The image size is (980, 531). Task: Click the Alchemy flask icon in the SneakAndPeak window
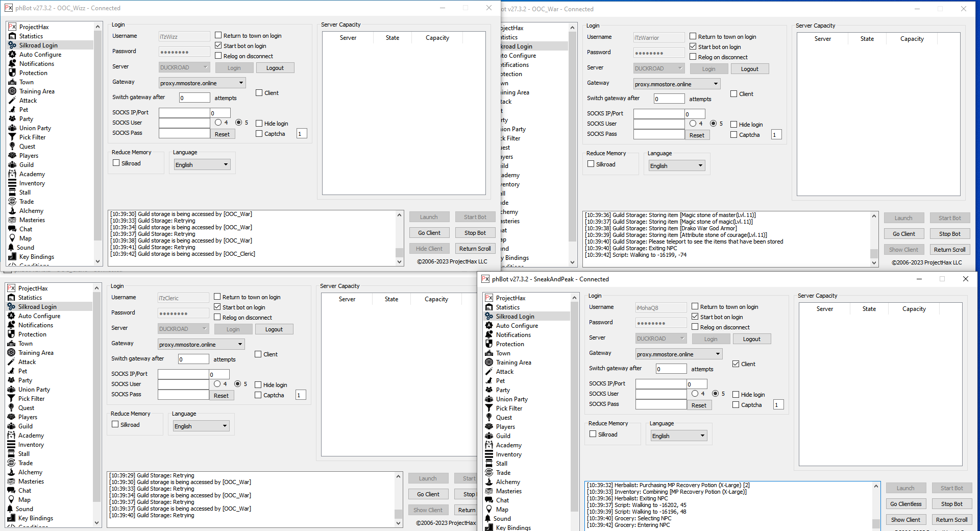tap(489, 482)
